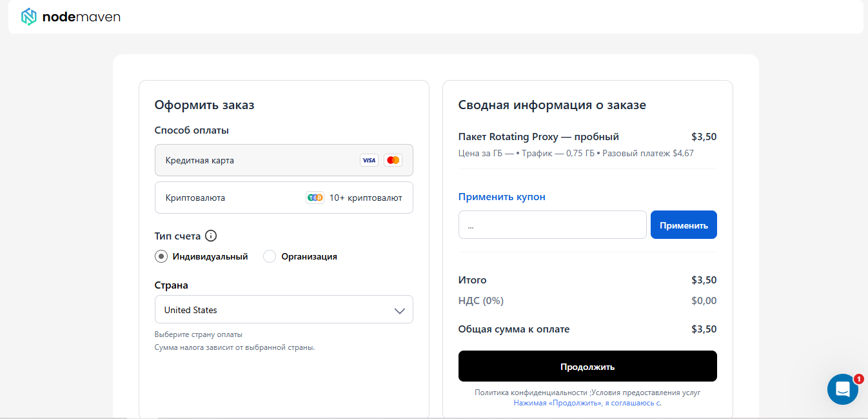Image resolution: width=868 pixels, height=419 pixels.
Task: Click the Тип счета label
Action: coord(177,236)
